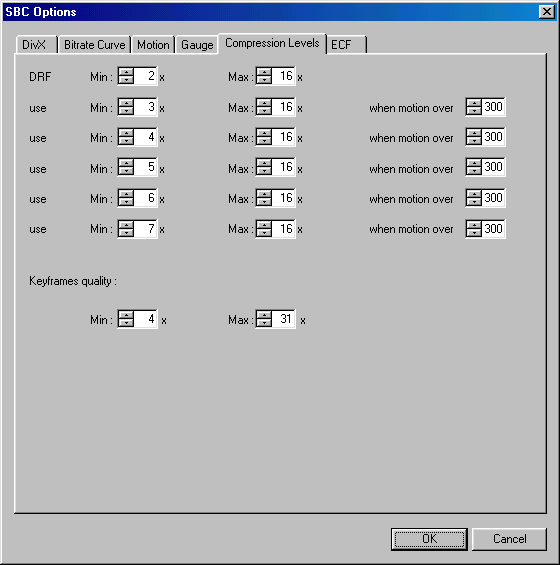Increase Max in the Min 6 row
The image size is (560, 565).
[x=264, y=194]
